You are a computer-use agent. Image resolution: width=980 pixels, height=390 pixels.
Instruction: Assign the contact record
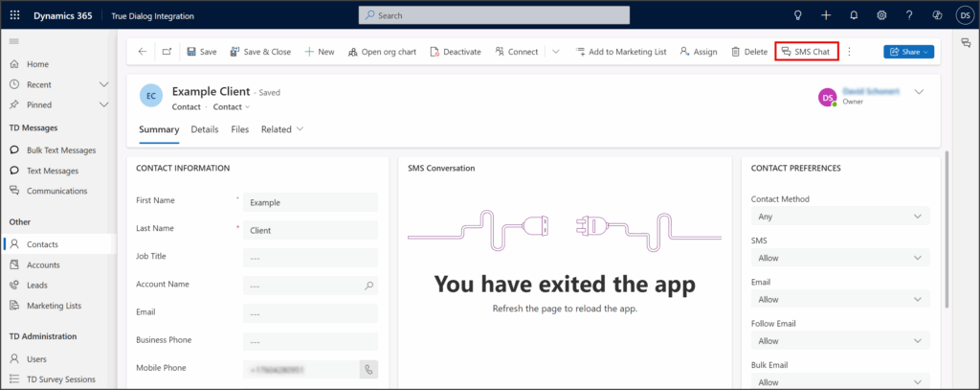click(699, 52)
